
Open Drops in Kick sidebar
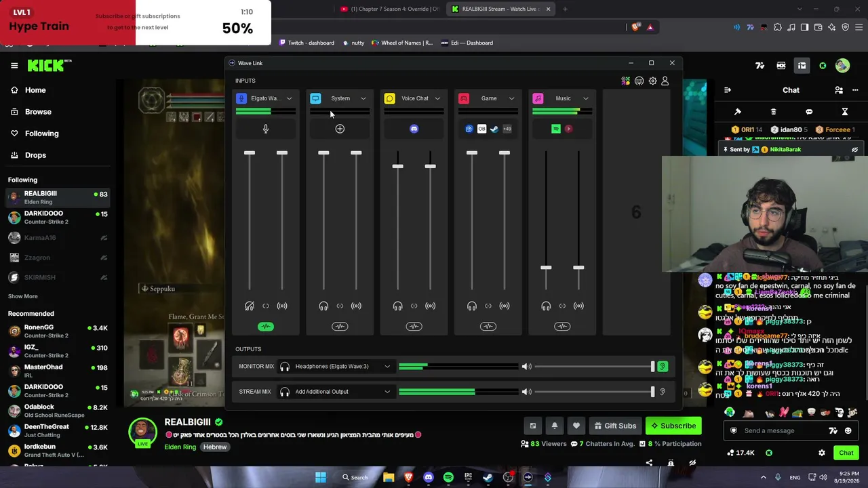point(28,155)
